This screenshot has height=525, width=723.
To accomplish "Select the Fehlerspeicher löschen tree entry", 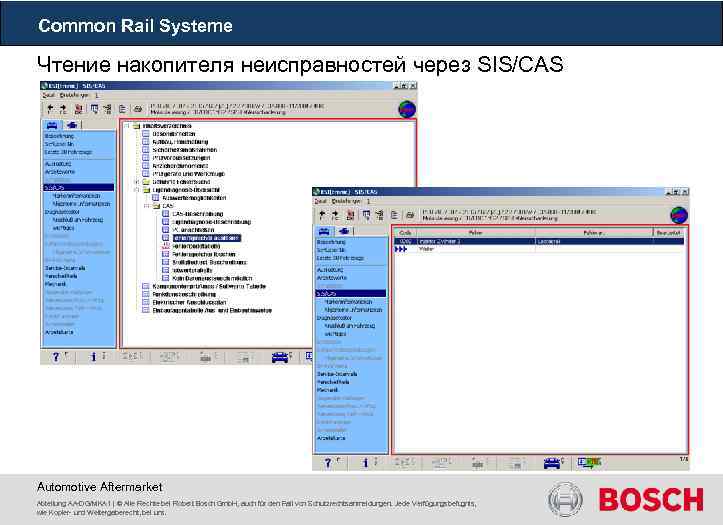I will click(203, 254).
